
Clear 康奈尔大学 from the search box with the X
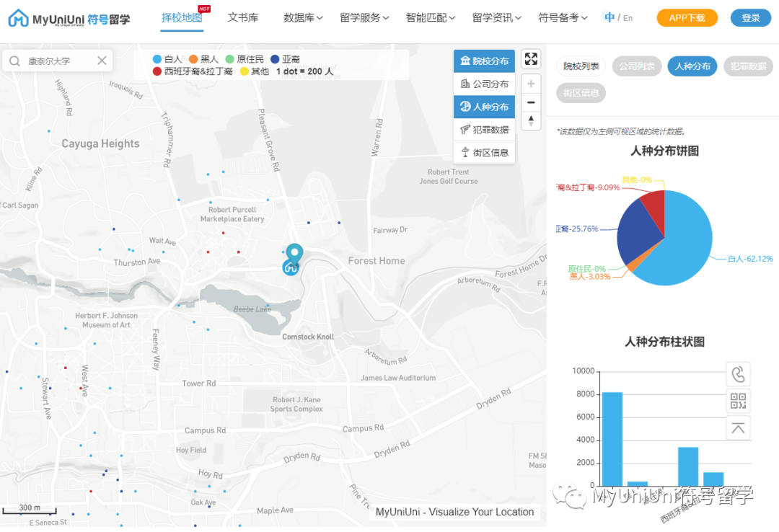pyautogui.click(x=101, y=61)
